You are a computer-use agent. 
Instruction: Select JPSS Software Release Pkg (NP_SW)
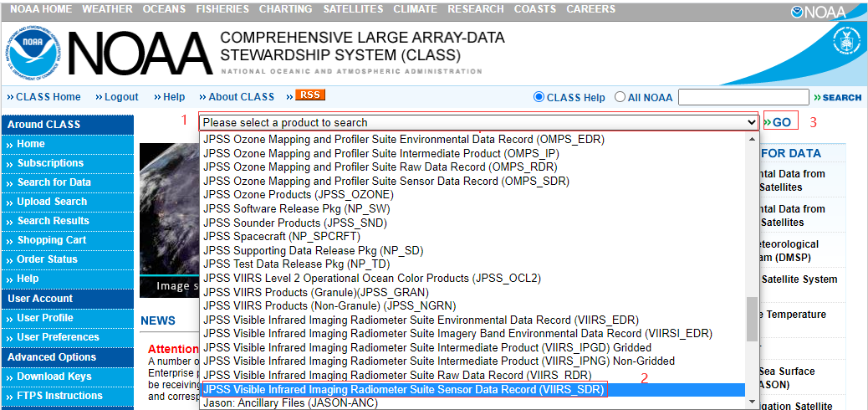[x=472, y=209]
